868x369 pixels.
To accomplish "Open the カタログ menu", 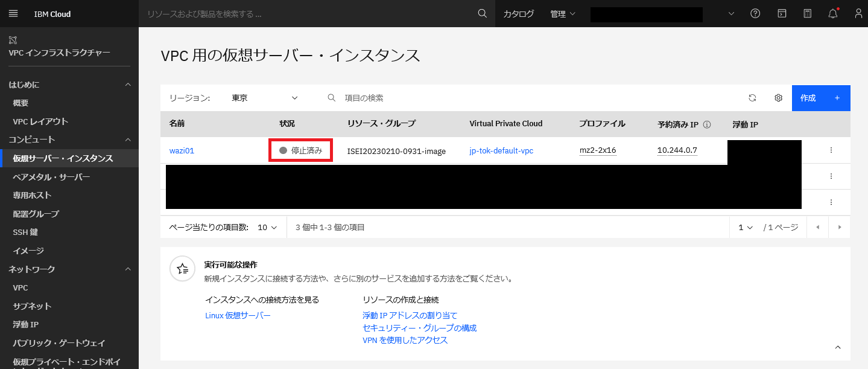I will [519, 13].
